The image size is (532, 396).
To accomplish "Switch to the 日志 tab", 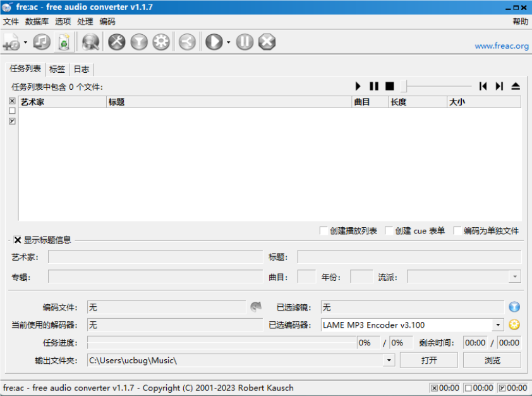I will (81, 69).
